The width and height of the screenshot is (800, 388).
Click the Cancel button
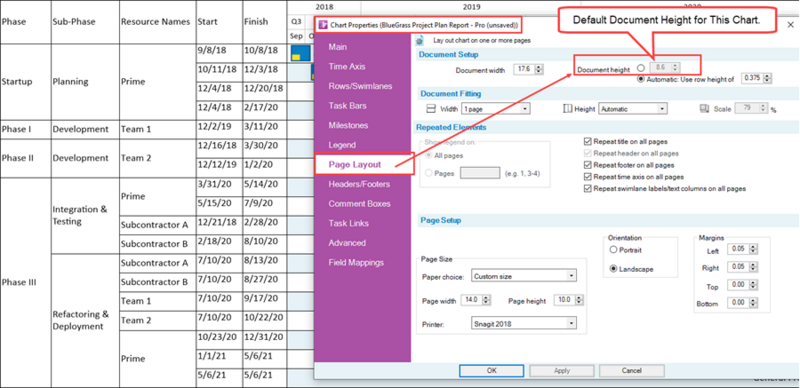[632, 371]
